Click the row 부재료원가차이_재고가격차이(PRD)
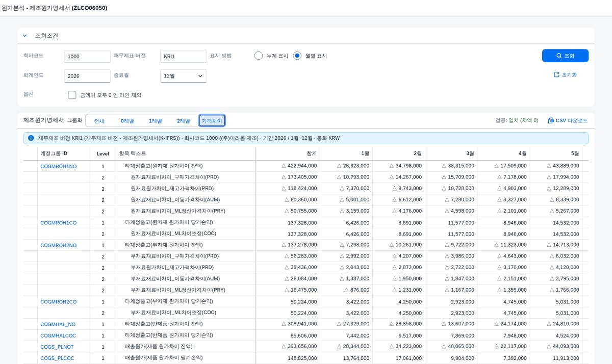Viewport: 612px width, 364px height. [305, 268]
